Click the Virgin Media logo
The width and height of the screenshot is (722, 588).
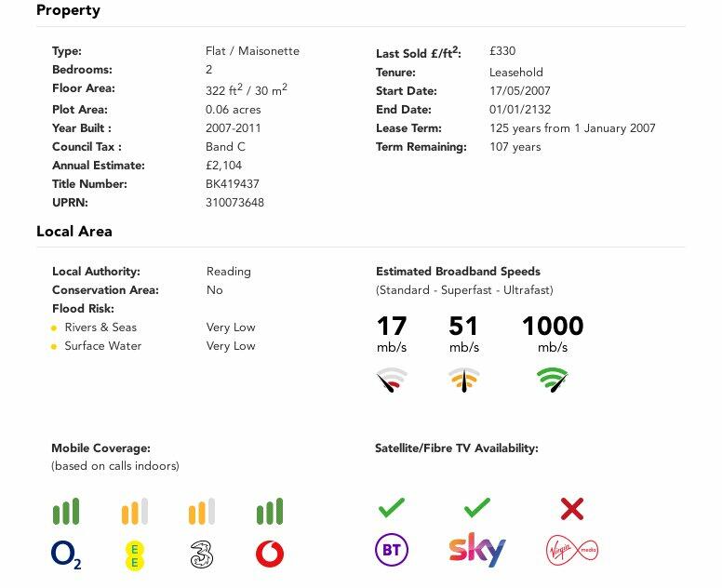[x=571, y=551]
